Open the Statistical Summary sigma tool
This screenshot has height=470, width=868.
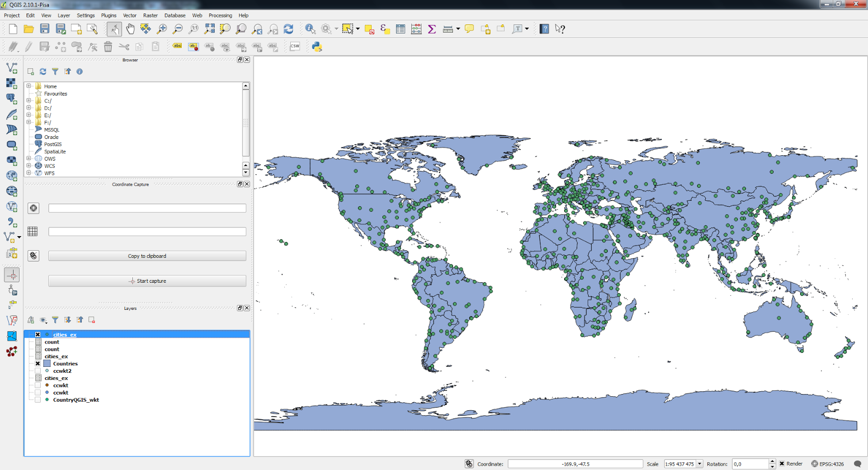point(432,29)
